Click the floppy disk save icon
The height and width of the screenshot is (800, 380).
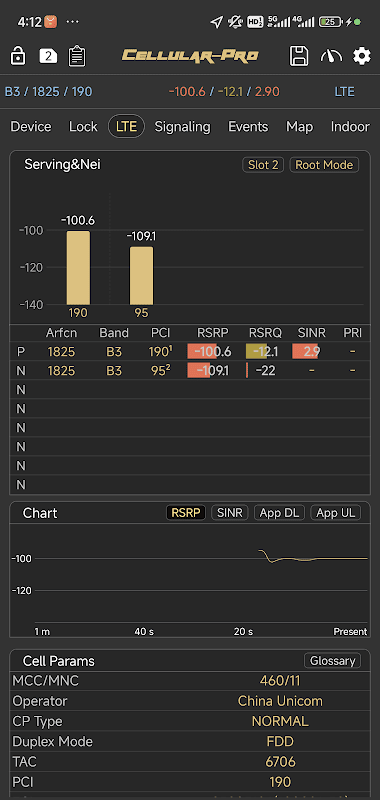coord(299,56)
